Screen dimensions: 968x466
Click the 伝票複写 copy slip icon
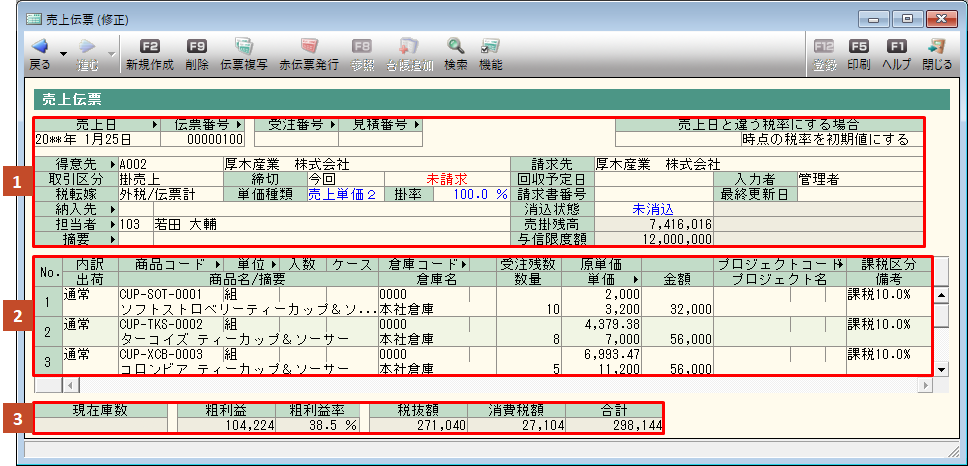click(x=243, y=47)
